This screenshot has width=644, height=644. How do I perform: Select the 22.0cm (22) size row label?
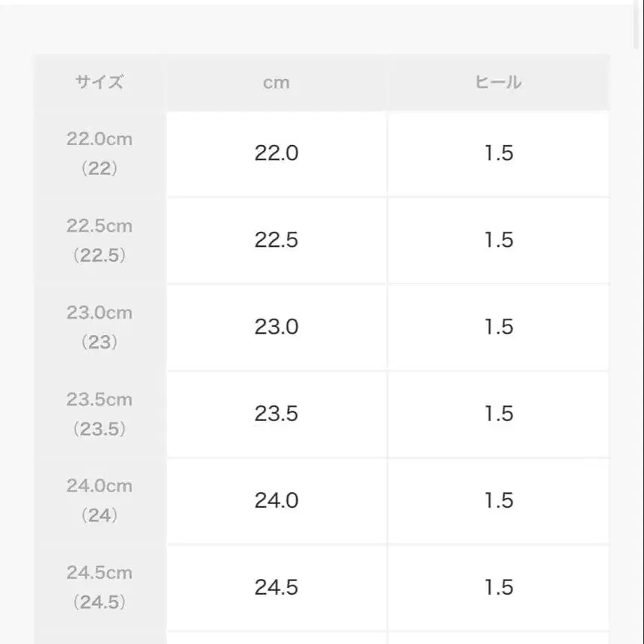click(99, 153)
